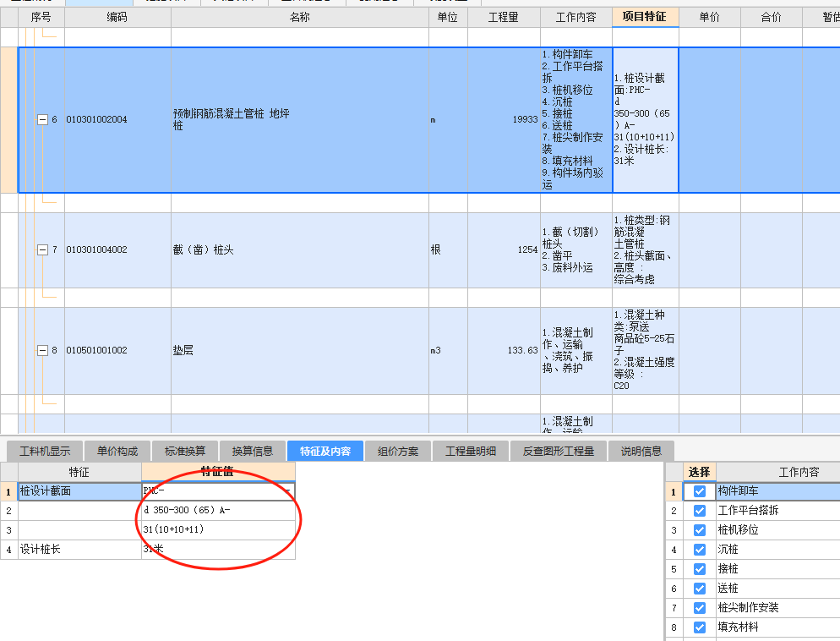The image size is (840, 641).
Task: Switch to the 标准换算 tab
Action: point(185,452)
